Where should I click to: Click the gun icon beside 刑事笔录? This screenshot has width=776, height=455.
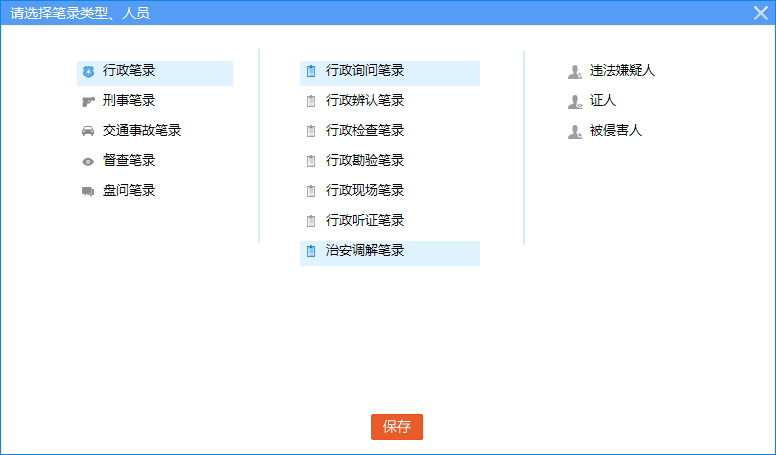tap(88, 101)
